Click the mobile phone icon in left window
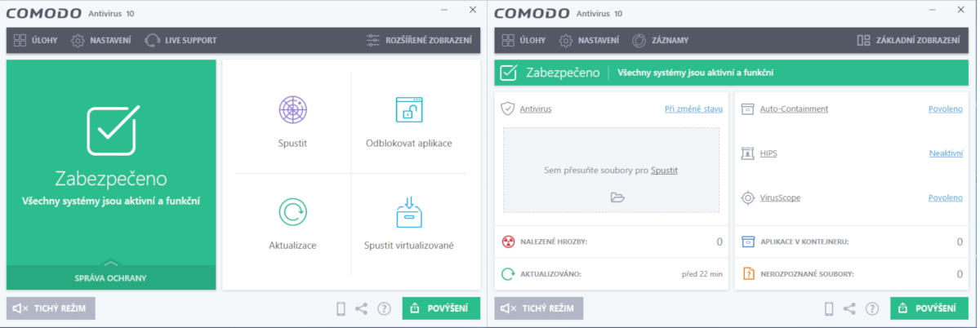The width and height of the screenshot is (980, 328). pyautogui.click(x=341, y=308)
